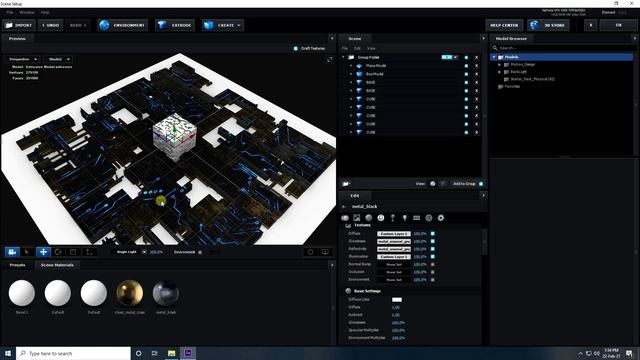
Task: Click the first light bulb icon in Edit panel
Action: (393, 218)
